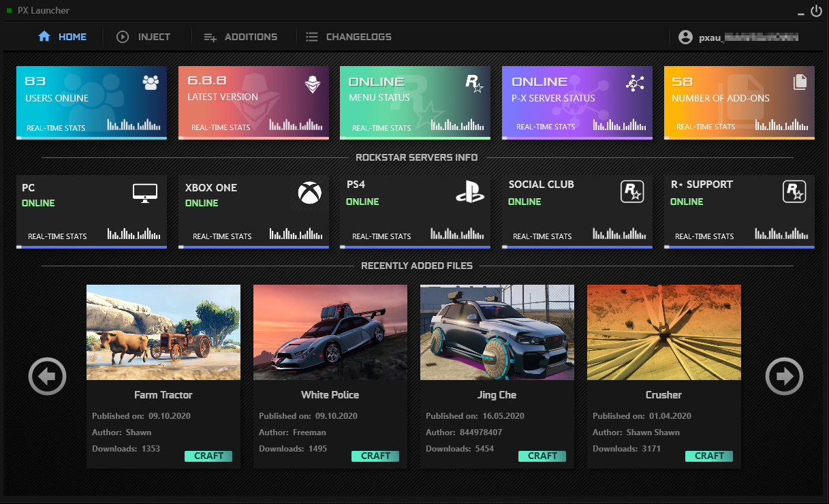Click the Number of Add-ons document icon
Viewport: 829px width, 504px height.
click(x=800, y=82)
